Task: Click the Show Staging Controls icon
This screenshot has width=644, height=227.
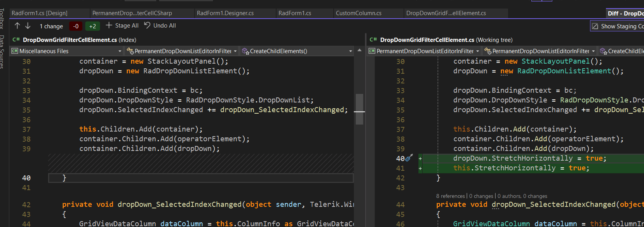Action: pyautogui.click(x=595, y=26)
